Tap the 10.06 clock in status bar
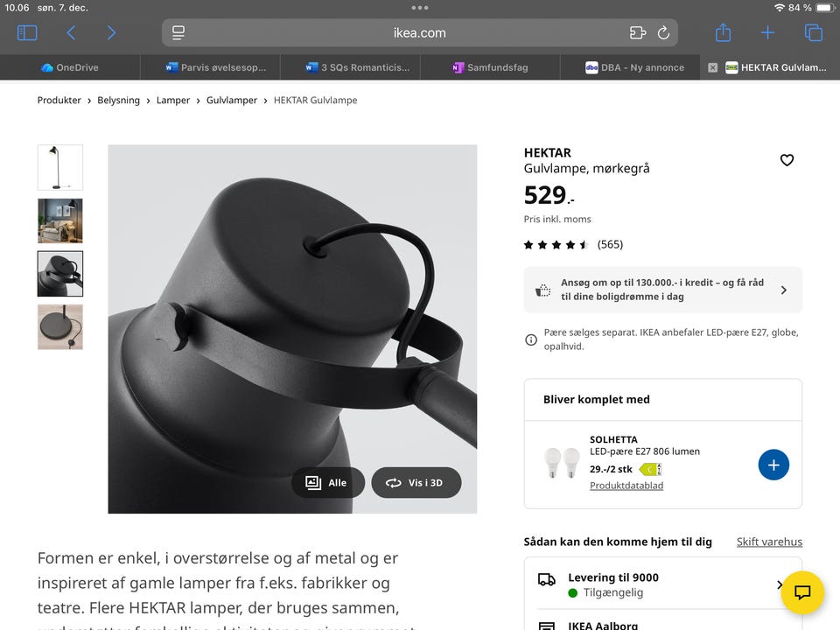Image resolution: width=840 pixels, height=630 pixels. (x=17, y=8)
